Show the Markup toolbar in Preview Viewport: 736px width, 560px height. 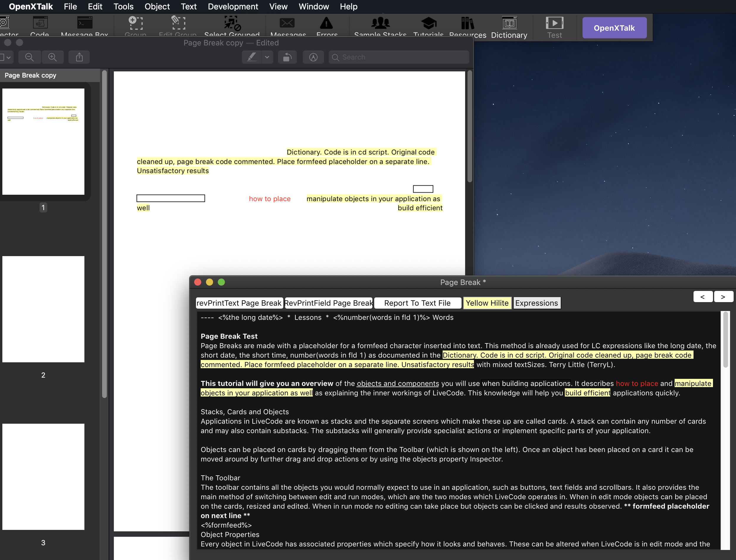click(313, 57)
